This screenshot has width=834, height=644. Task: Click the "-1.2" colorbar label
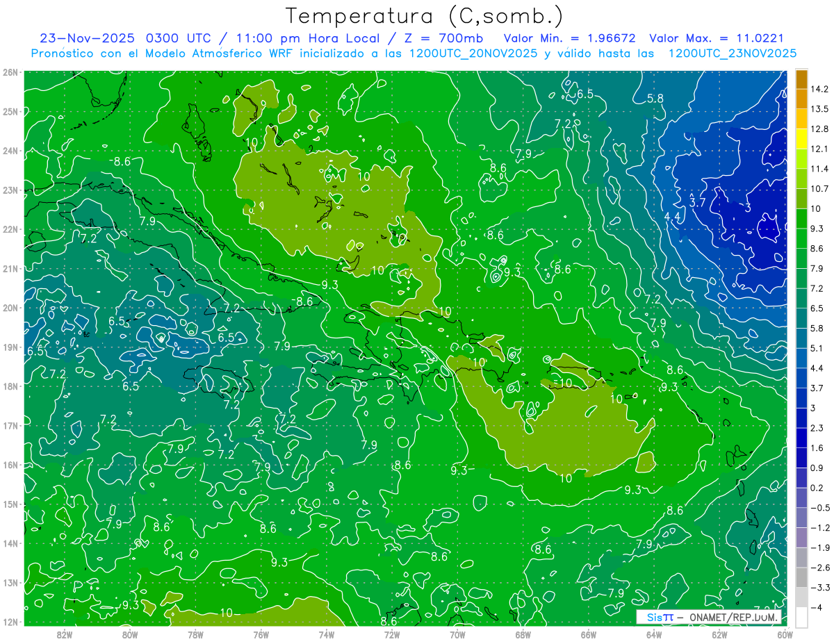click(x=819, y=528)
